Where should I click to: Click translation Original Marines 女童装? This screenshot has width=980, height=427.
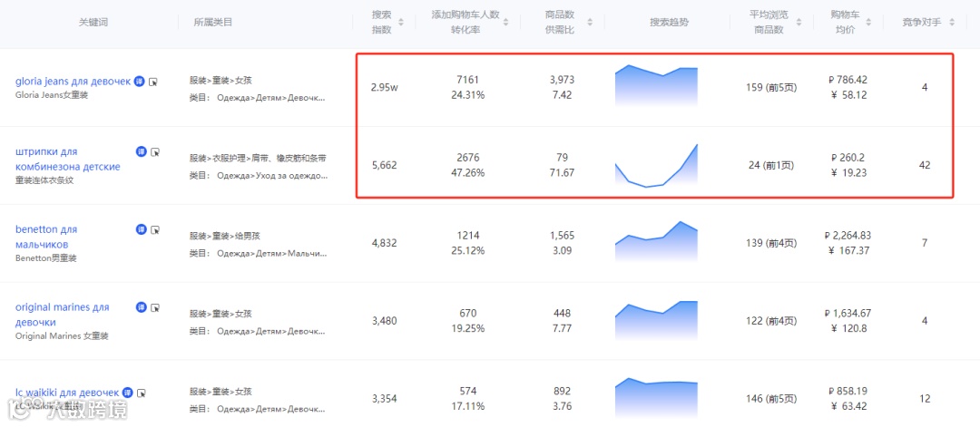(62, 335)
